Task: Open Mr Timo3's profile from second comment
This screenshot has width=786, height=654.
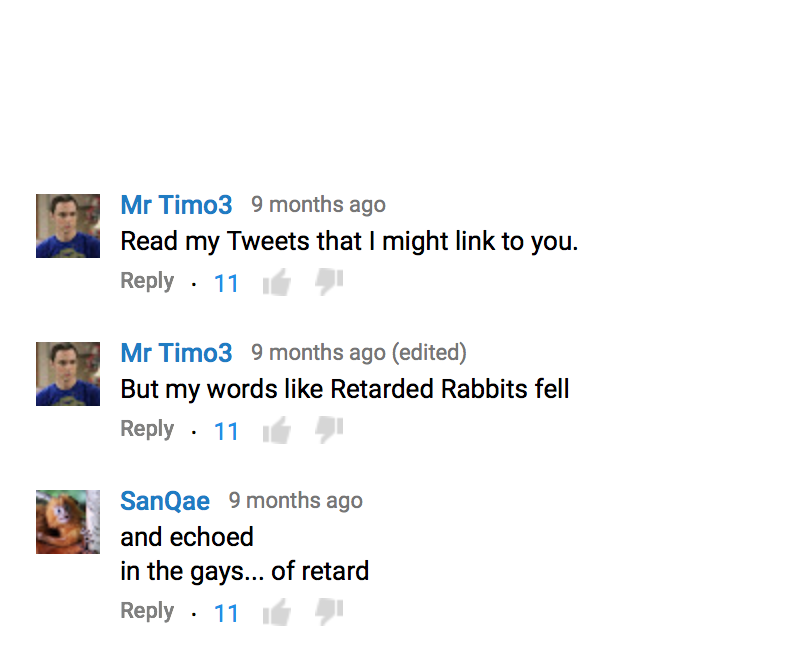Action: (x=176, y=353)
